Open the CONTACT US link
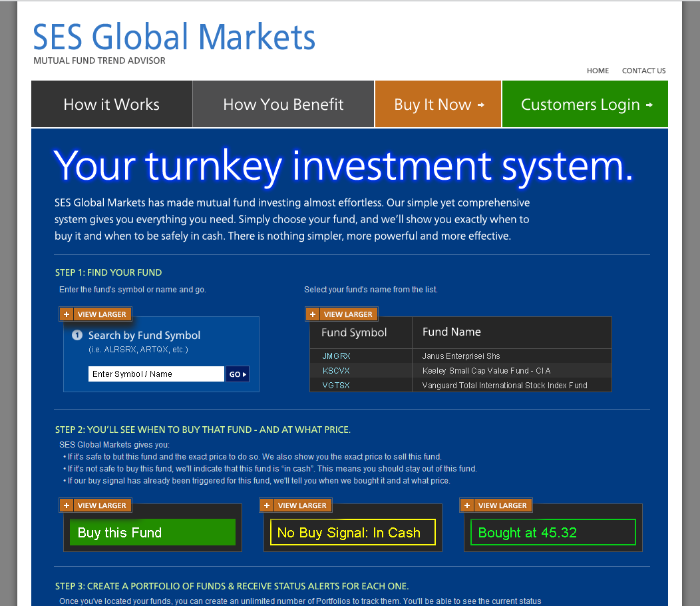 pos(643,71)
